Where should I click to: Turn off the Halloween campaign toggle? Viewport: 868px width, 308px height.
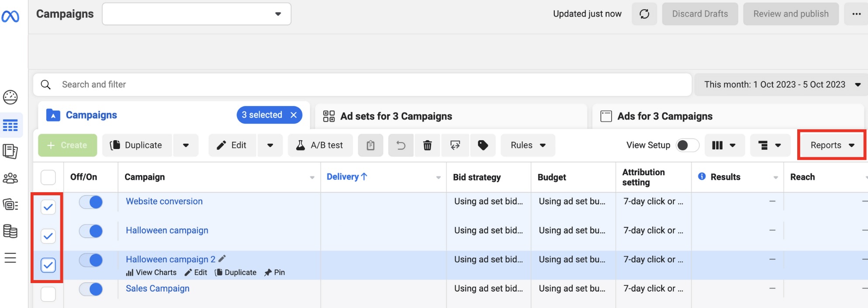91,231
